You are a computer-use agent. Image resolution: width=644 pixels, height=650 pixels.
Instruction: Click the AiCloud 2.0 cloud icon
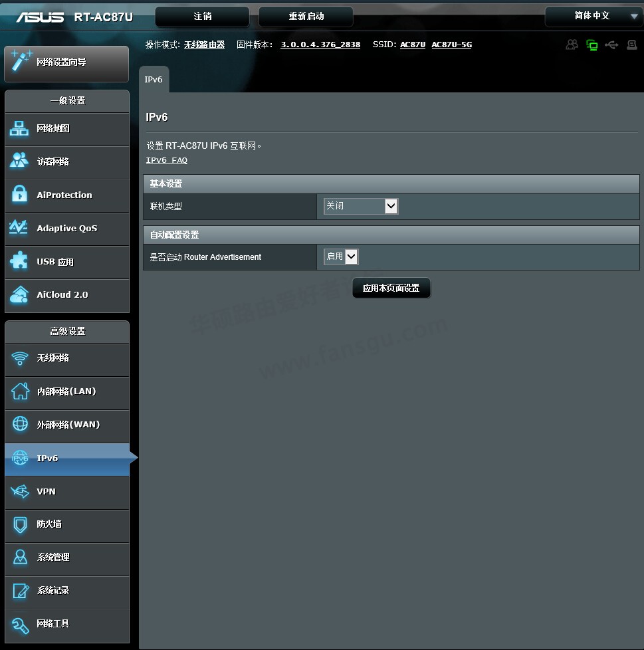(x=19, y=294)
